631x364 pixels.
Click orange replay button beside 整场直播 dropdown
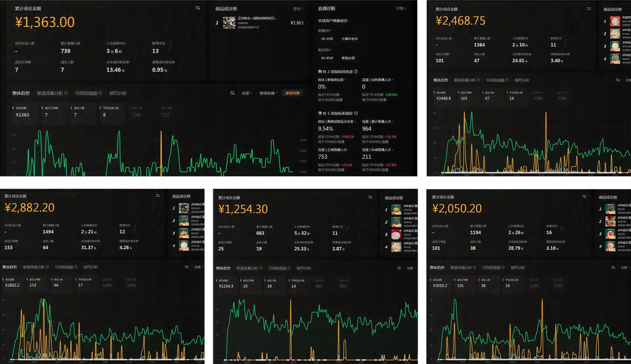292,93
